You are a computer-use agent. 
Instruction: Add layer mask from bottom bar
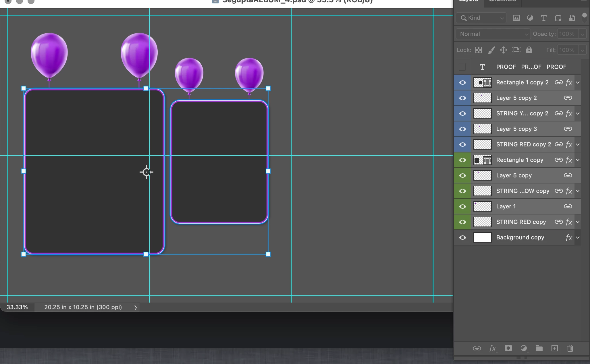coord(508,348)
